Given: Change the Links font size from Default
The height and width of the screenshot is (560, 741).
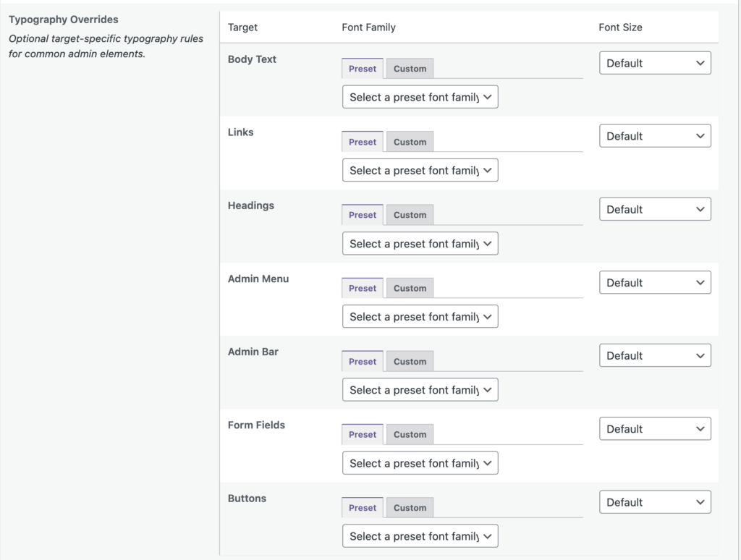Looking at the screenshot, I should coord(655,136).
